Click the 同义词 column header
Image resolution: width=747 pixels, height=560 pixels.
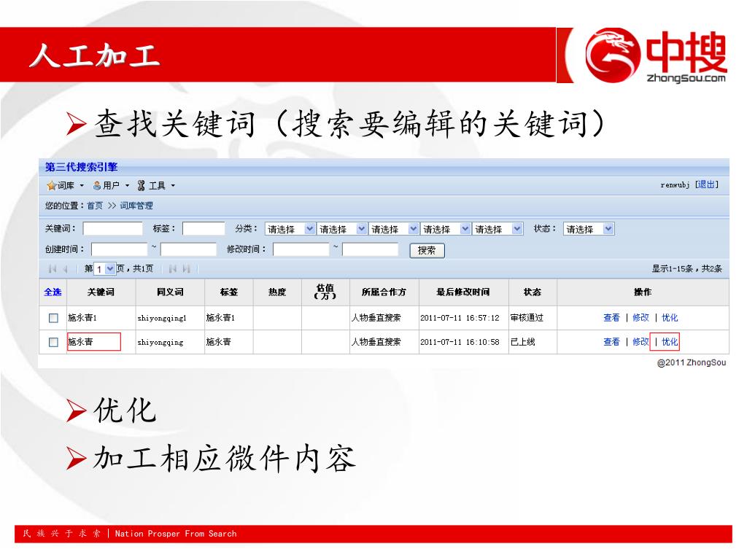pyautogui.click(x=170, y=292)
